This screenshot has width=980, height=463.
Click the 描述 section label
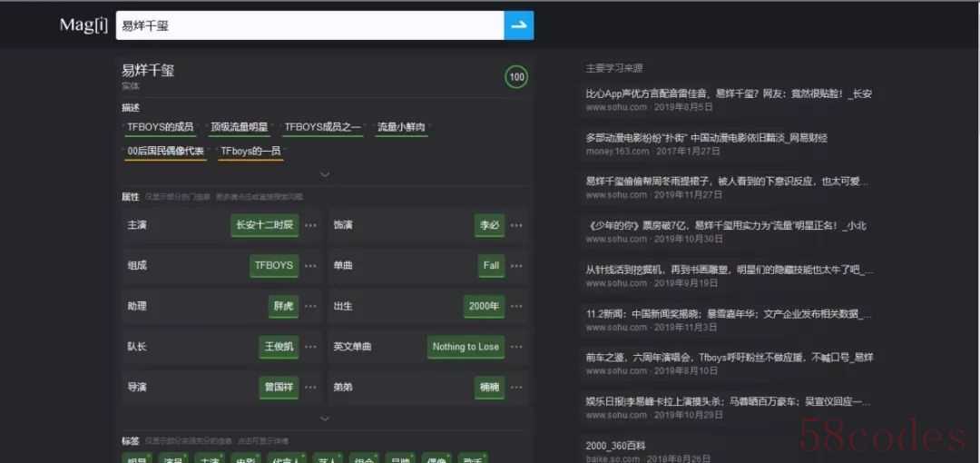point(131,108)
